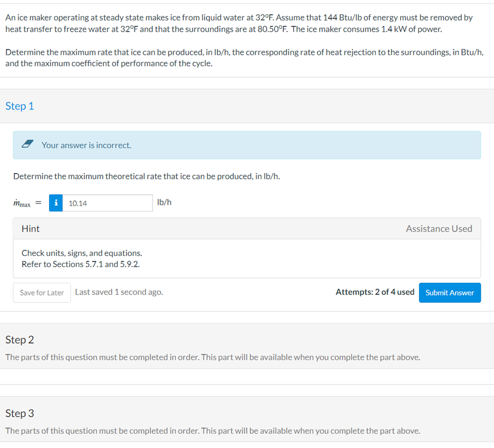Screen dimensions: 494x448
Task: Click the m max variable label
Action: 22,203
